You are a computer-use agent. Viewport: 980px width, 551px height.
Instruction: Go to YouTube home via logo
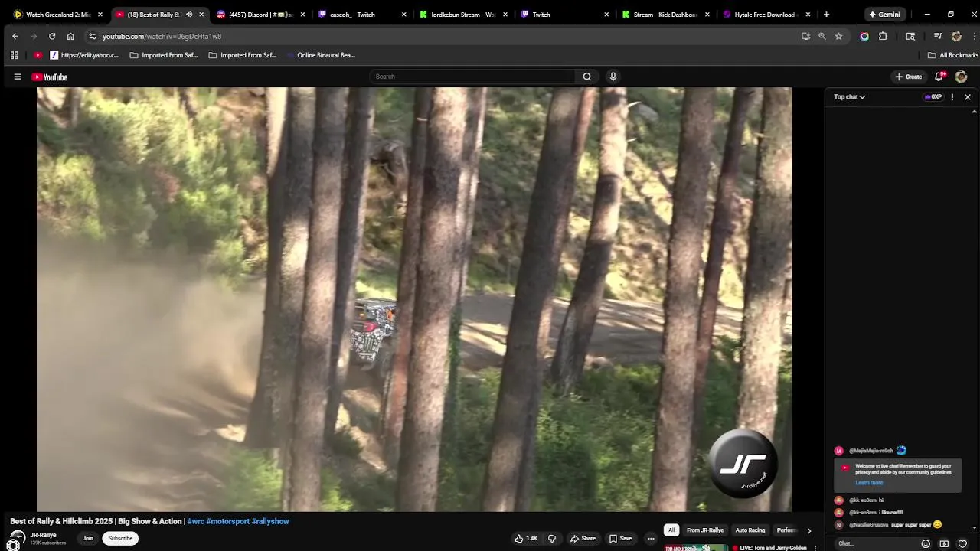[x=50, y=77]
